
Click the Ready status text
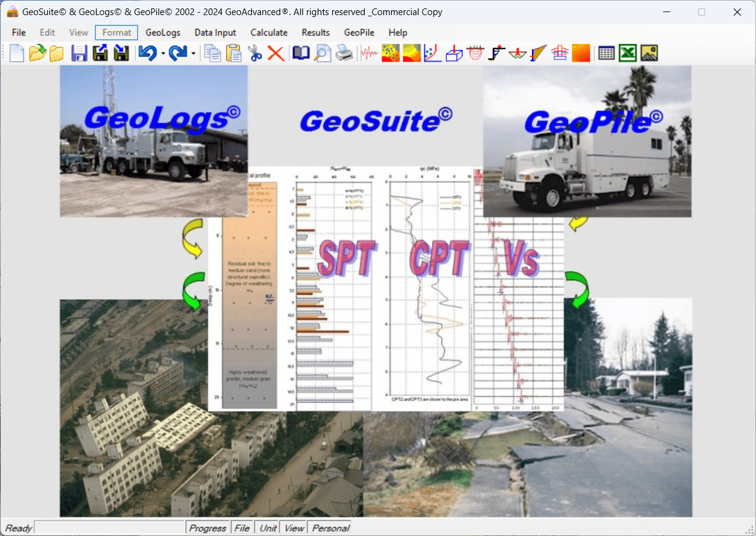tap(18, 528)
